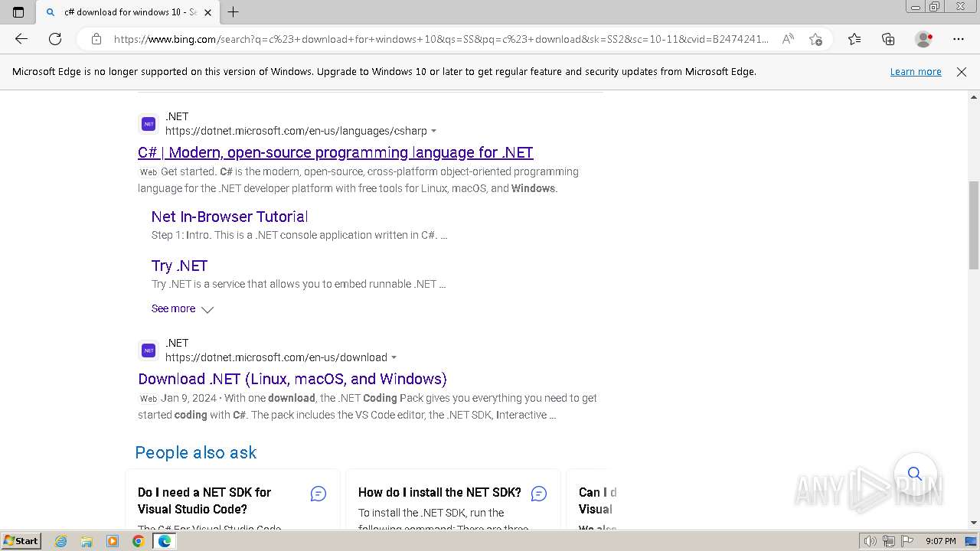
Task: Click chat icon on NET SDK for VS Code card
Action: (318, 494)
